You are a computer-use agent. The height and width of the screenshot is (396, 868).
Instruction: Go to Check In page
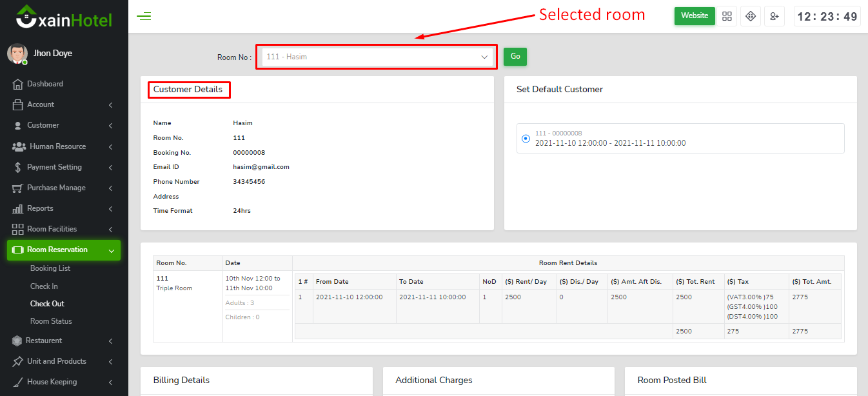[x=44, y=286]
